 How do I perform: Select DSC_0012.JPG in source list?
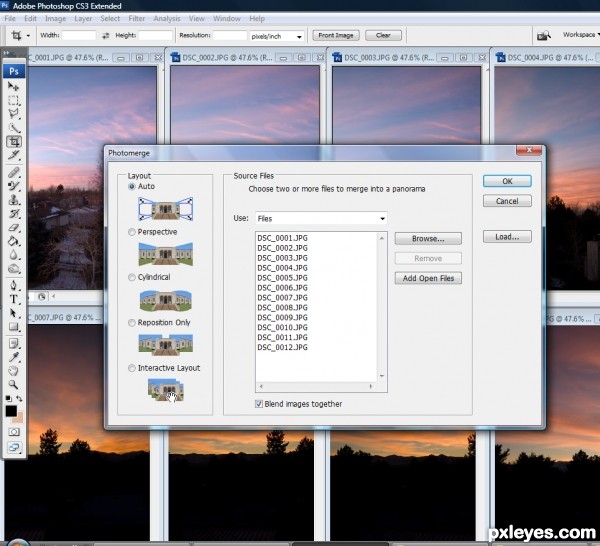[x=282, y=347]
